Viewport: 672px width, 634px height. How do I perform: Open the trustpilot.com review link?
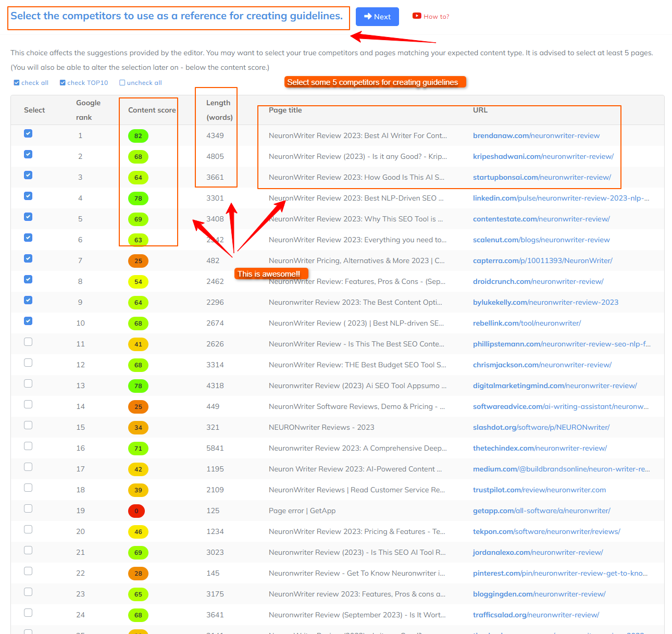point(539,490)
